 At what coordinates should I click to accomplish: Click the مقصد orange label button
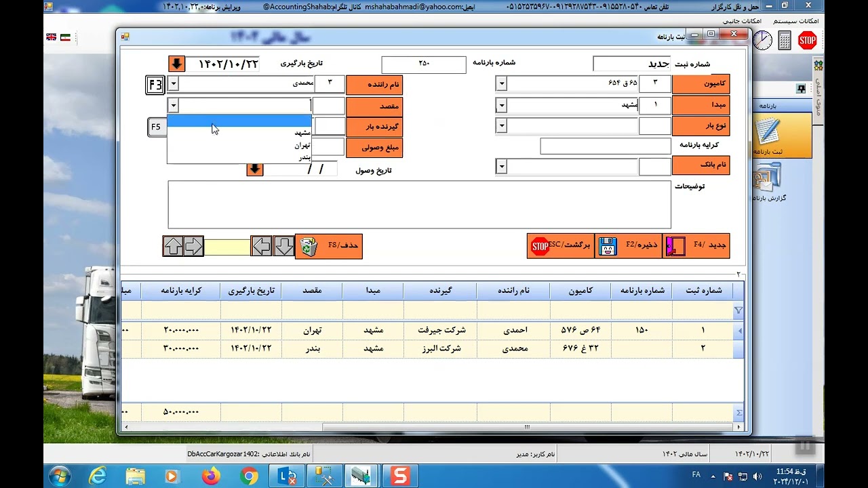[x=374, y=106]
